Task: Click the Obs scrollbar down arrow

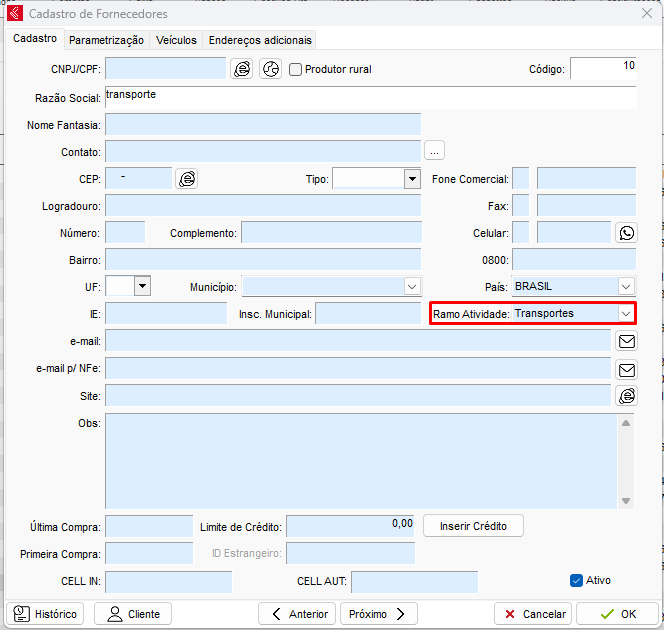Action: click(626, 501)
